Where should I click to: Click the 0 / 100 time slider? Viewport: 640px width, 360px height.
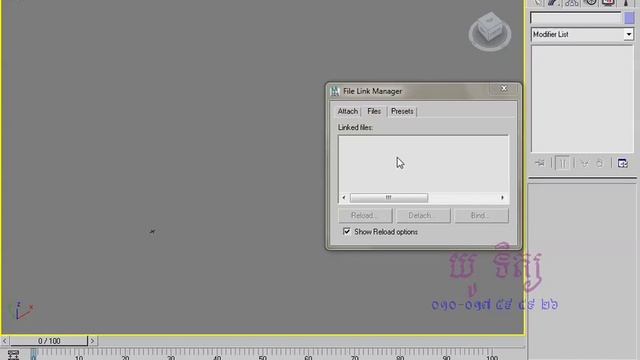49,340
